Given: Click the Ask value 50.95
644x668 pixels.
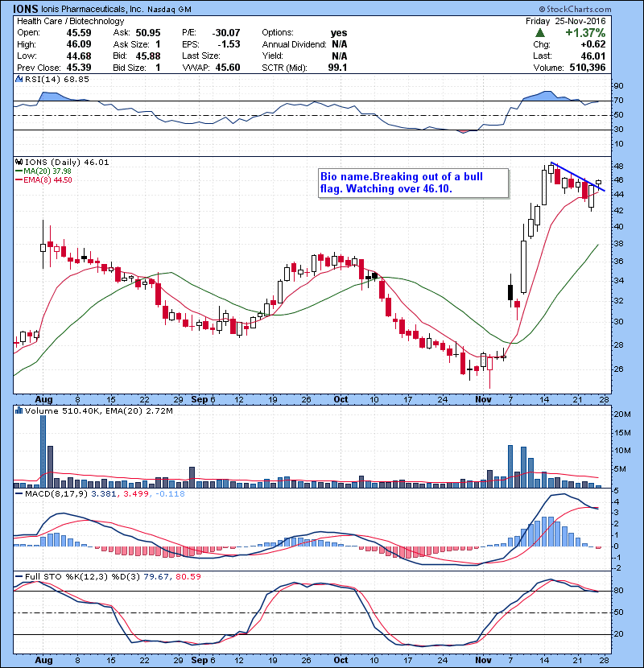Looking at the screenshot, I should 148,33.
